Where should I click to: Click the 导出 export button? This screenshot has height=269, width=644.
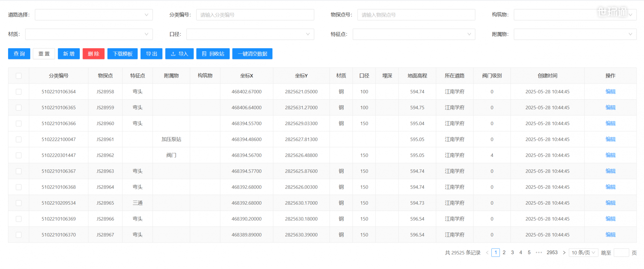coord(152,54)
